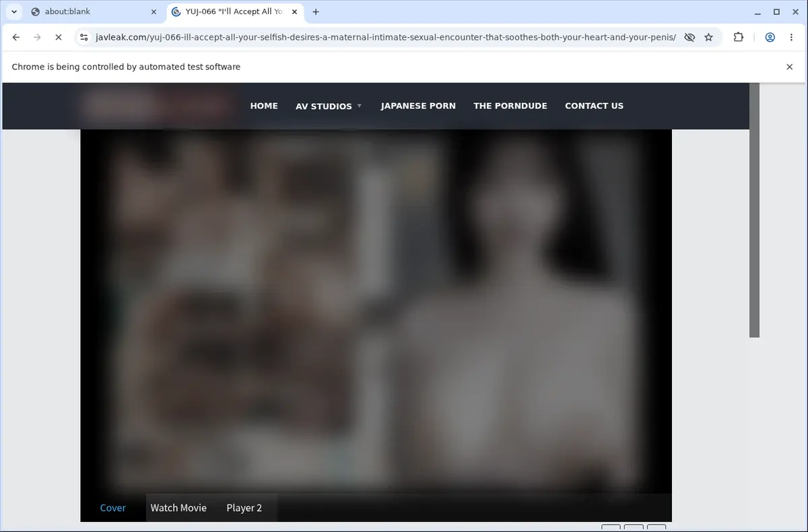808x532 pixels.
Task: Open the Extensions puzzle icon
Action: pos(739,38)
